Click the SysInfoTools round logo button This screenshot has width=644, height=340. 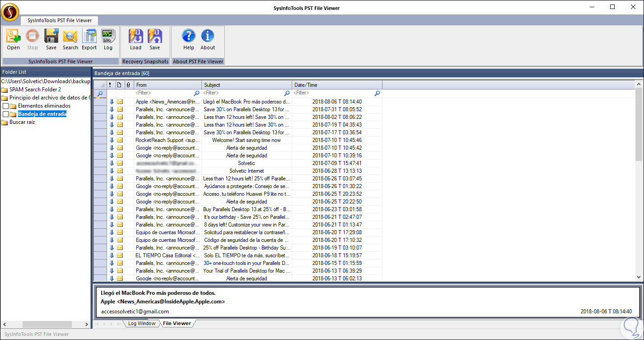pyautogui.click(x=10, y=12)
